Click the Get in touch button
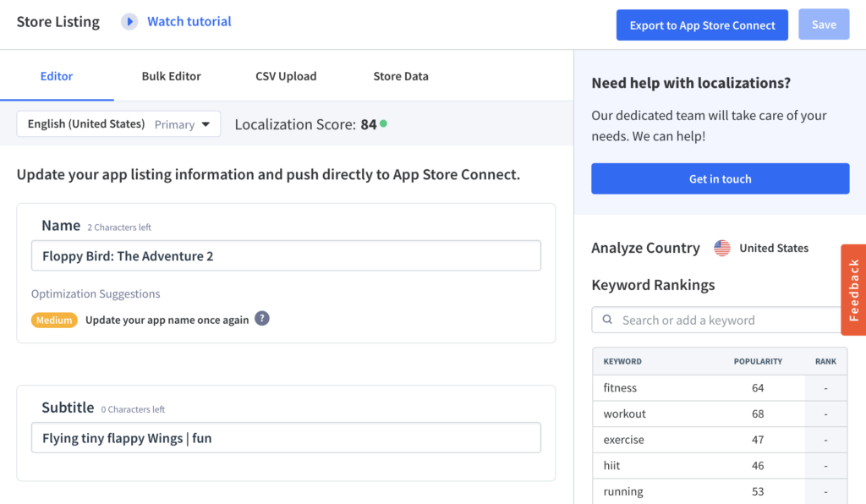866x504 pixels. [x=721, y=178]
